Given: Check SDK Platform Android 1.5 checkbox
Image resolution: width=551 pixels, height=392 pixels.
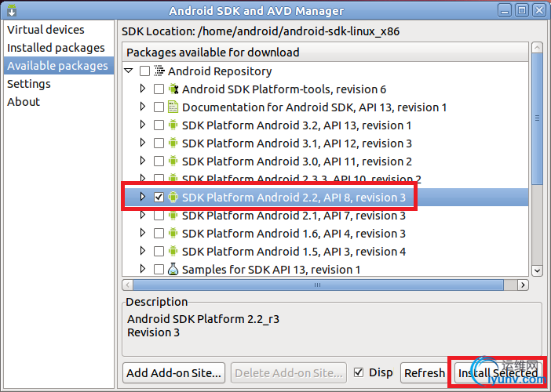Looking at the screenshot, I should [x=159, y=252].
